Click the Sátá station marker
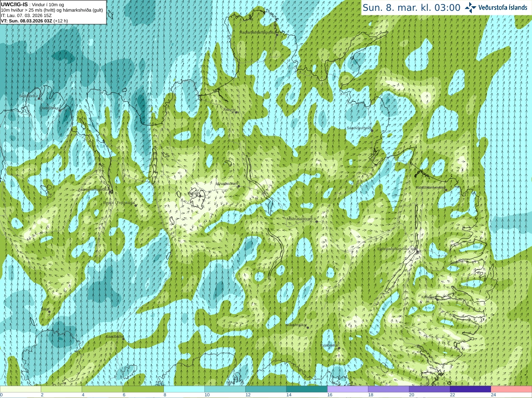 click(49, 312)
